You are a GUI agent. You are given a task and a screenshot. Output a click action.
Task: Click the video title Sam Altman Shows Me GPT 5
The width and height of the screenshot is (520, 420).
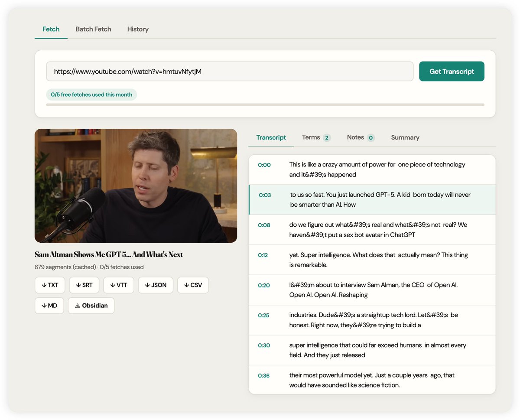[x=109, y=254]
